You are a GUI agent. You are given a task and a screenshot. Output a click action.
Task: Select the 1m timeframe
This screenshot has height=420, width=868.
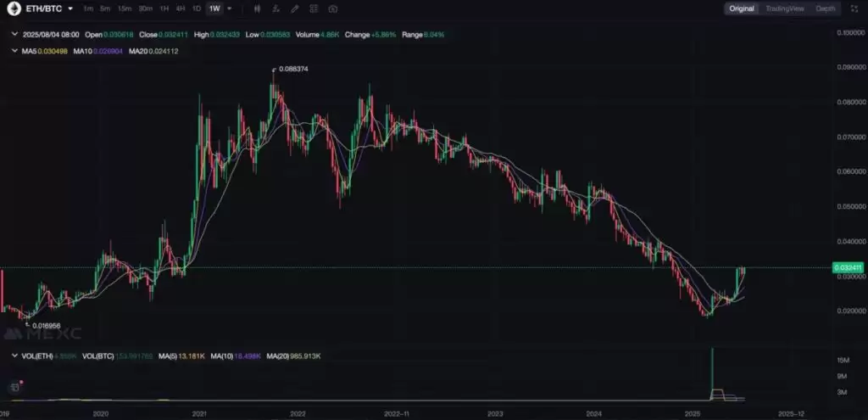point(88,8)
